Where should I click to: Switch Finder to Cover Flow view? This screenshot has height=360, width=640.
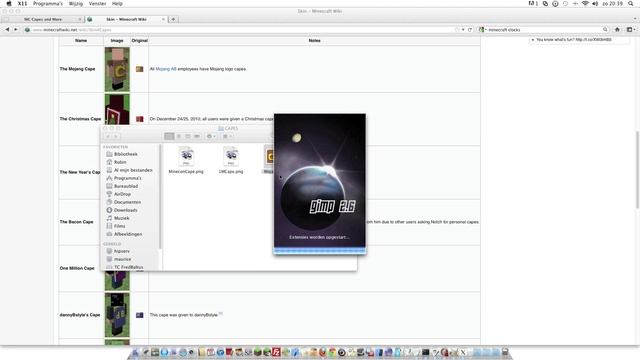coord(197,136)
